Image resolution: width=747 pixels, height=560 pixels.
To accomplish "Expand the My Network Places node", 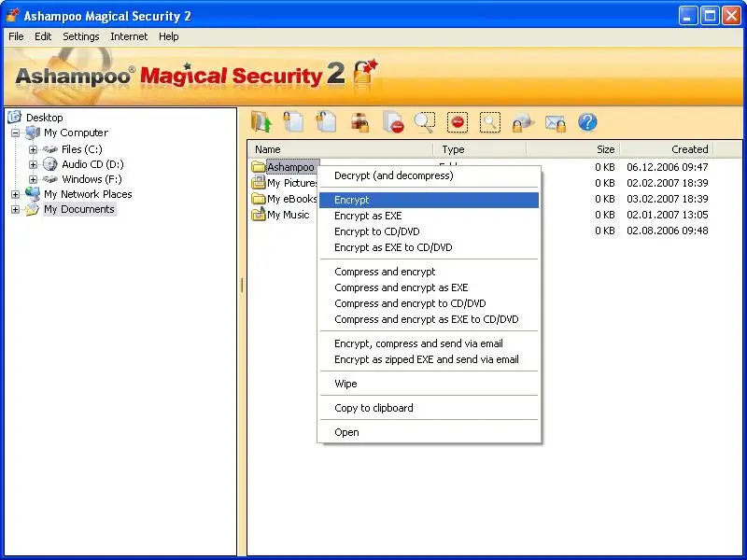I will (15, 194).
